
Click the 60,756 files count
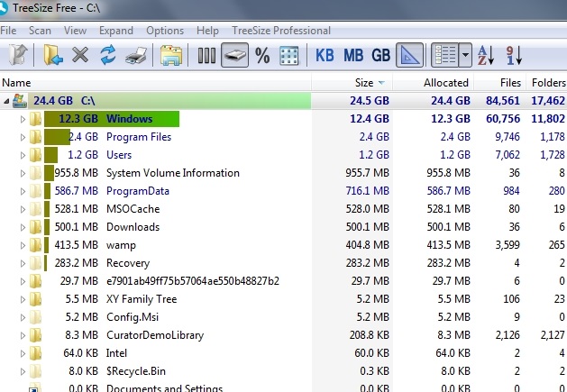click(x=503, y=119)
